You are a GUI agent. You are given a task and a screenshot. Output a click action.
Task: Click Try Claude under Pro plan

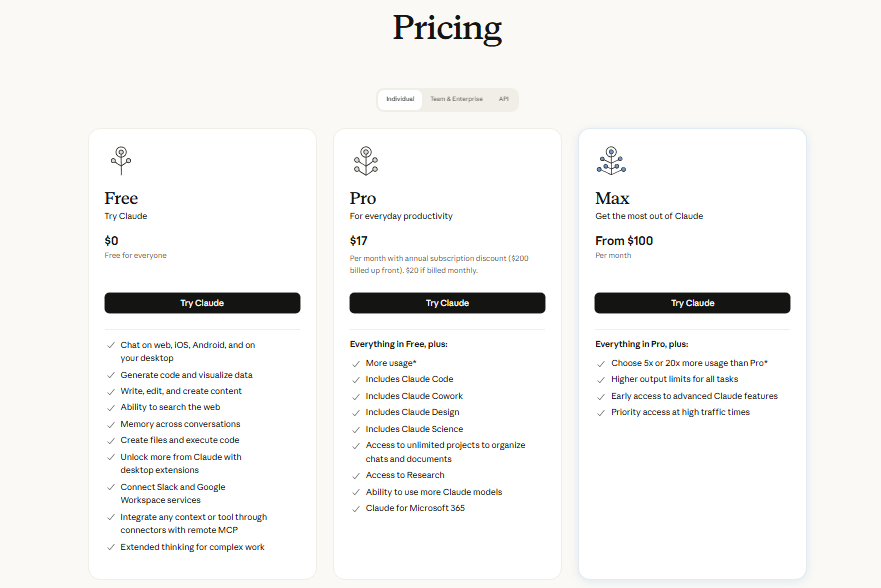coord(447,303)
